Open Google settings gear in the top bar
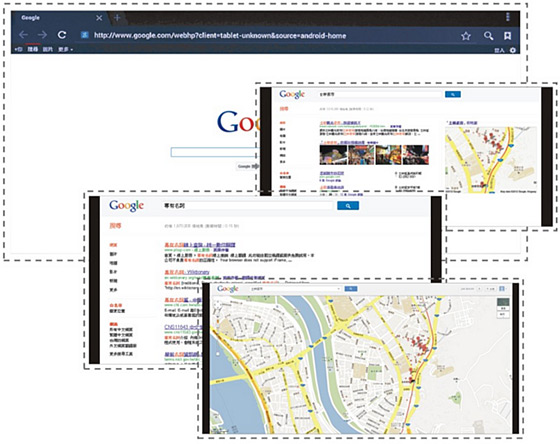The width and height of the screenshot is (560, 444). coord(513,50)
